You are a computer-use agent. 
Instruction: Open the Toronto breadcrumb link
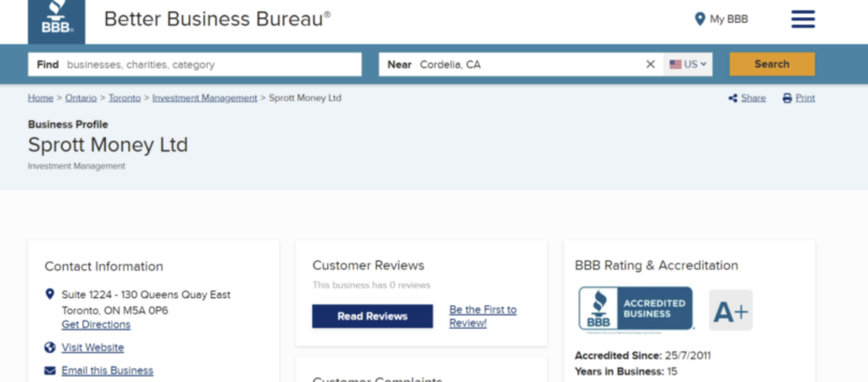click(125, 98)
